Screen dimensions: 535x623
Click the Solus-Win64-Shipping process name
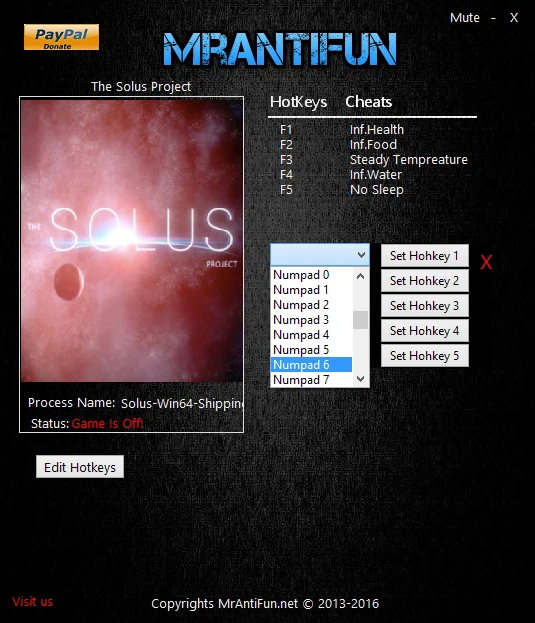point(182,404)
